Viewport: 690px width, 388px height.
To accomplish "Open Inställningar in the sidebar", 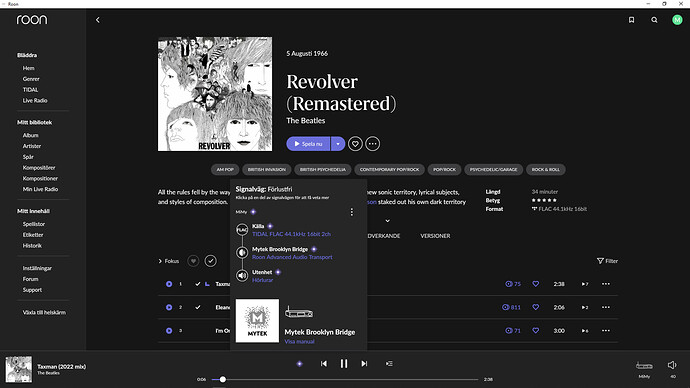I will coord(37,268).
